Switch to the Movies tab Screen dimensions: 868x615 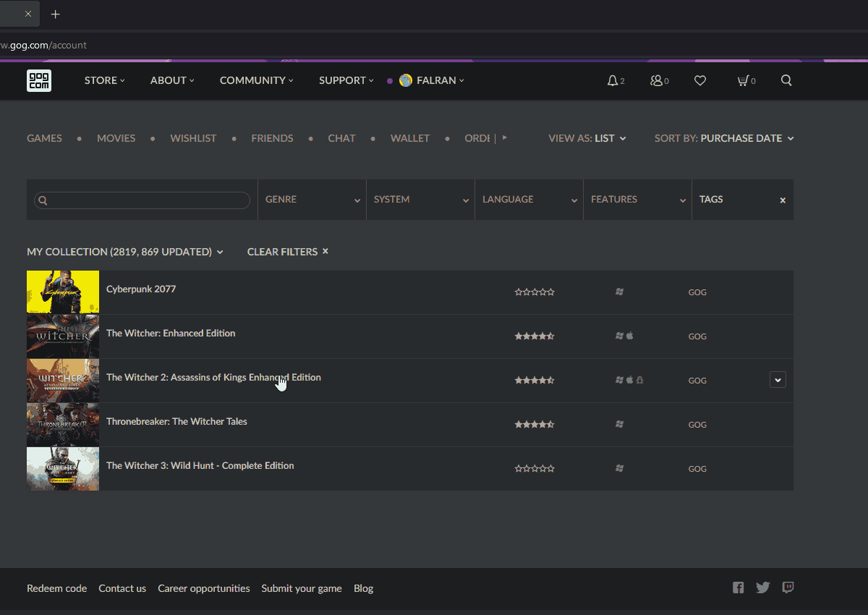point(116,138)
